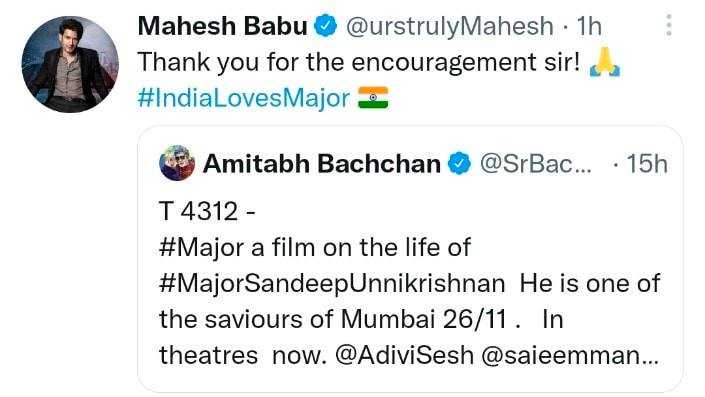
Task: Open the 1h timestamp of tweet
Action: tap(589, 26)
